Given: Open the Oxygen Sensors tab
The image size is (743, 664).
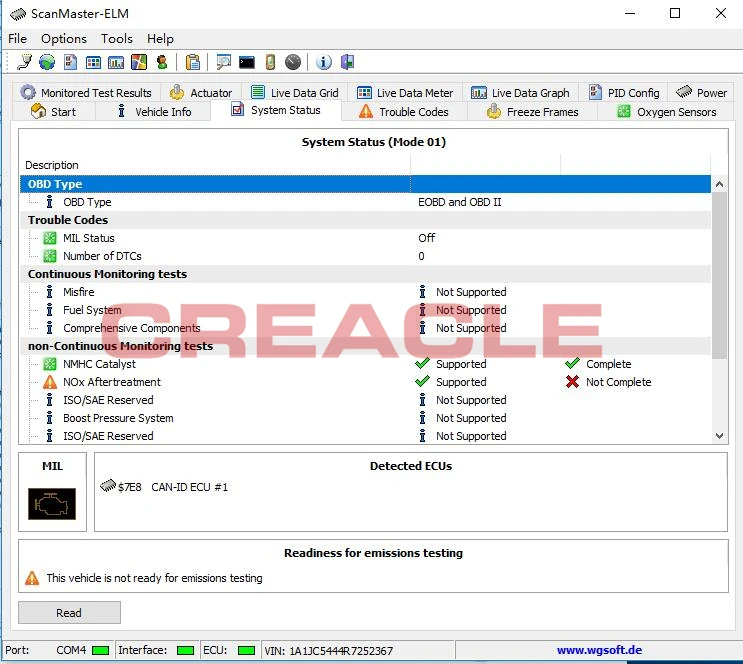Looking at the screenshot, I should tap(666, 112).
